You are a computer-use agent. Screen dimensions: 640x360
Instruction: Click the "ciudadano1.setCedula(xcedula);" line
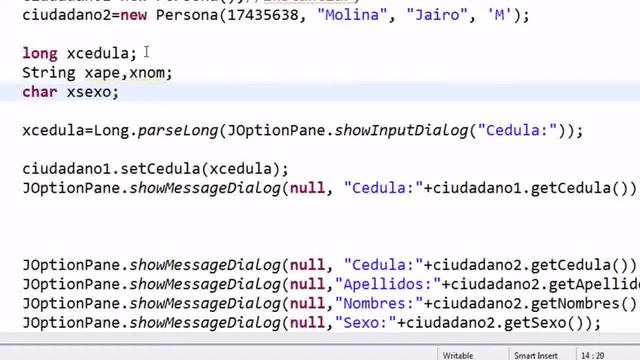[x=155, y=169]
